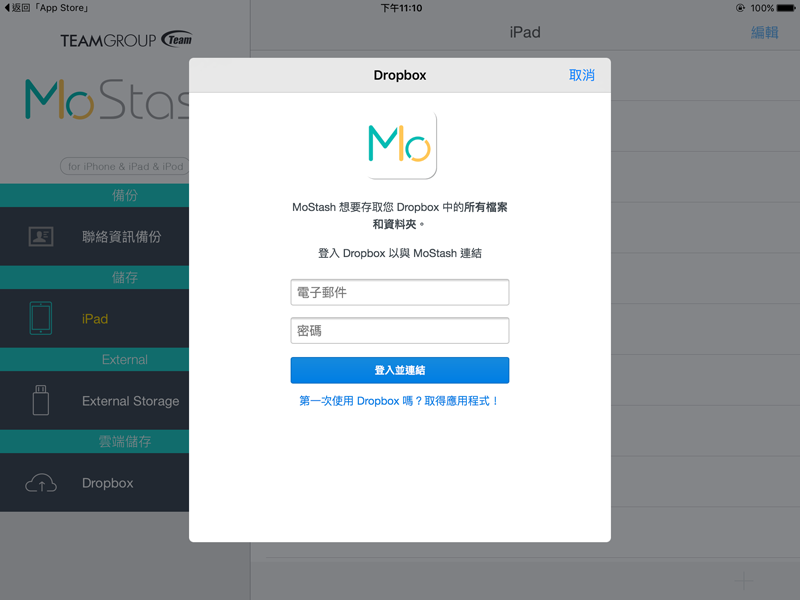This screenshot has width=800, height=600.
Task: Tap the back arrow to App Store
Action: (x=7, y=8)
